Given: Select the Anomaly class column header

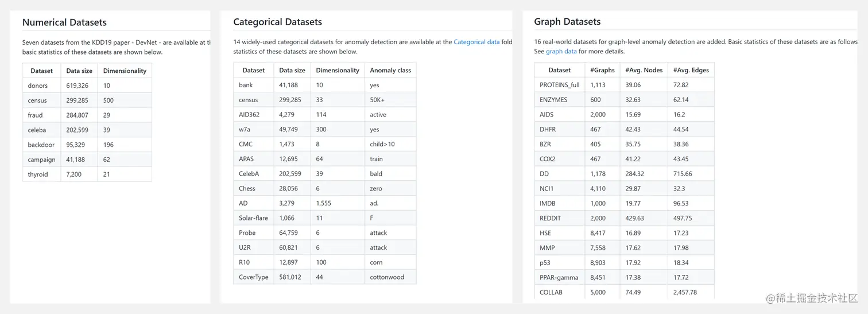Looking at the screenshot, I should [x=390, y=70].
